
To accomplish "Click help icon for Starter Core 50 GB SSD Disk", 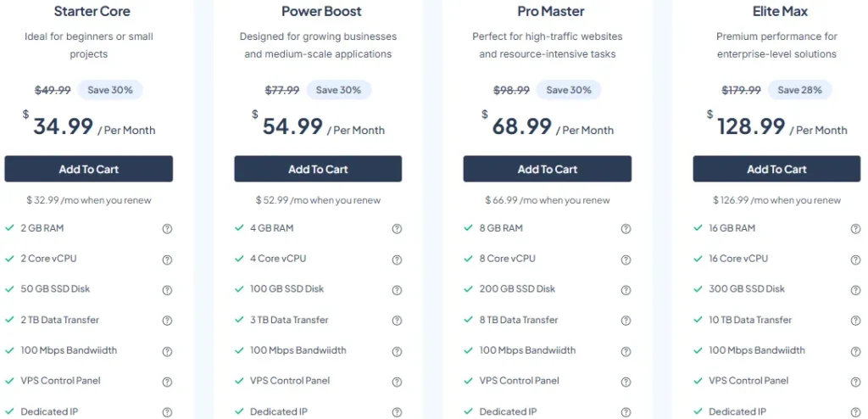I will pyautogui.click(x=167, y=290).
